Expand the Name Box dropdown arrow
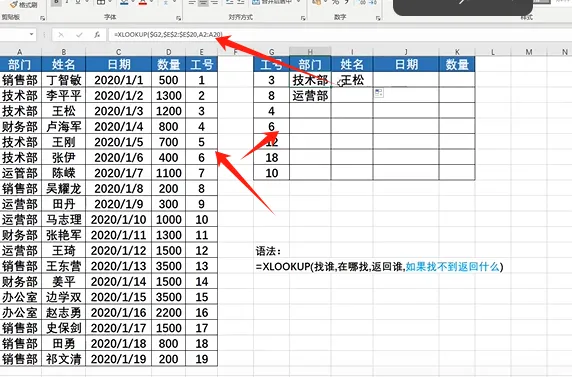This screenshot has height=377, width=572. (x=32, y=35)
